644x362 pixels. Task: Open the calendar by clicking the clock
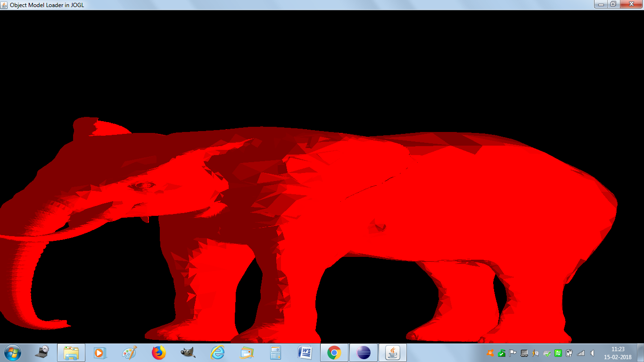[618, 353]
